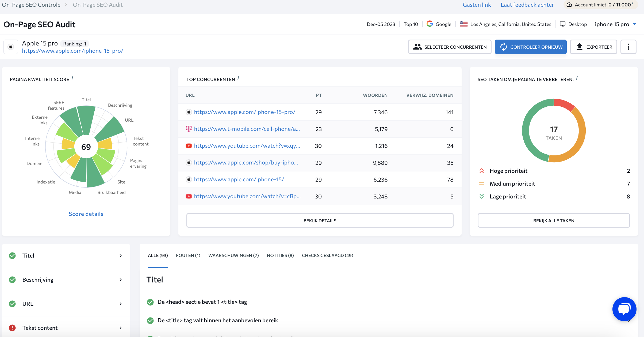Screen dimensions: 644x337
Task: Open t-mobile.com/cell-phone competitor link
Action: click(x=247, y=129)
